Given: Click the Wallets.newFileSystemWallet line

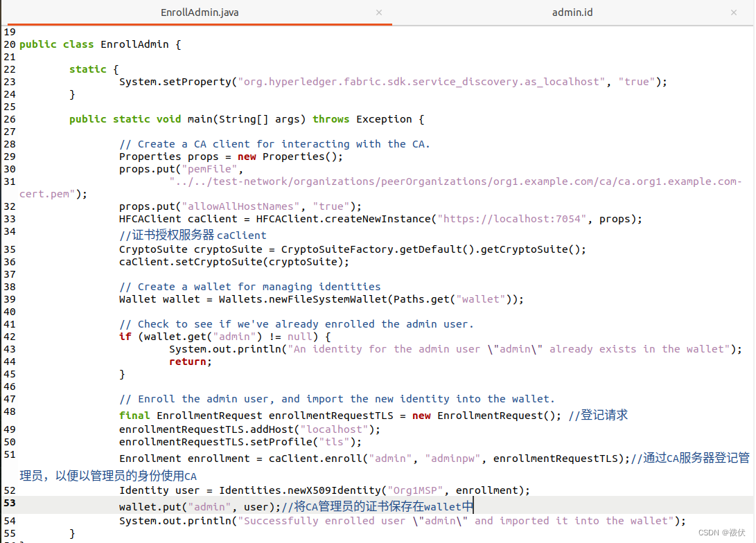Looking at the screenshot, I should (321, 299).
